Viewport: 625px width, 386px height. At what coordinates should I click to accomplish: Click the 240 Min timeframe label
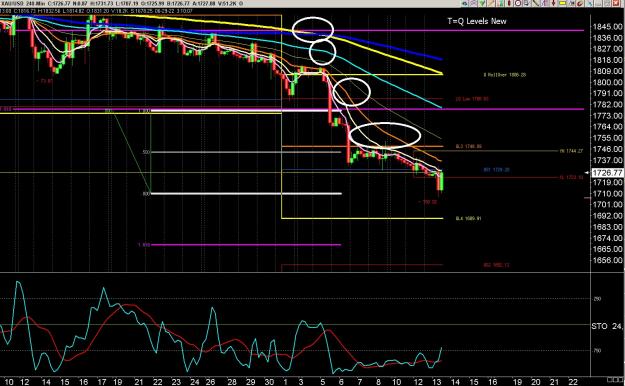(x=35, y=4)
